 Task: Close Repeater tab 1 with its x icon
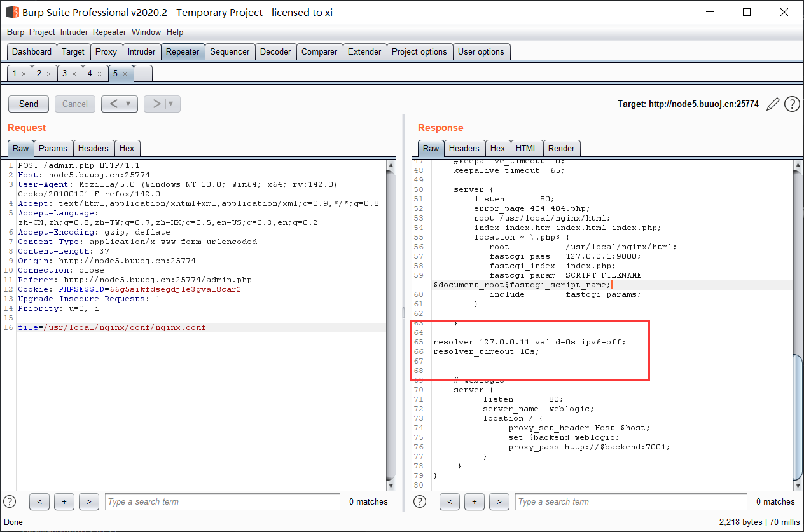coord(24,74)
